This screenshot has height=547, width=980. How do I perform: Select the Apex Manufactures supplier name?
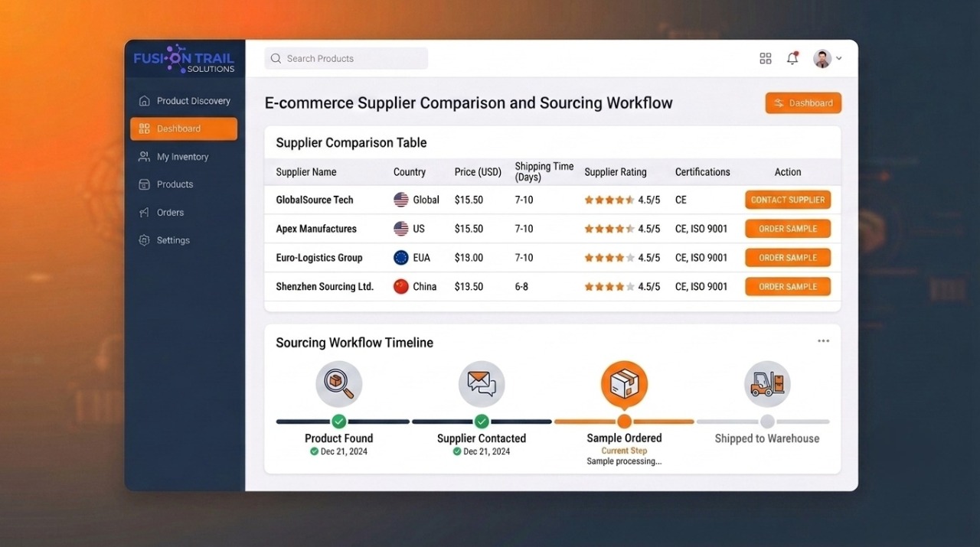pyautogui.click(x=316, y=229)
